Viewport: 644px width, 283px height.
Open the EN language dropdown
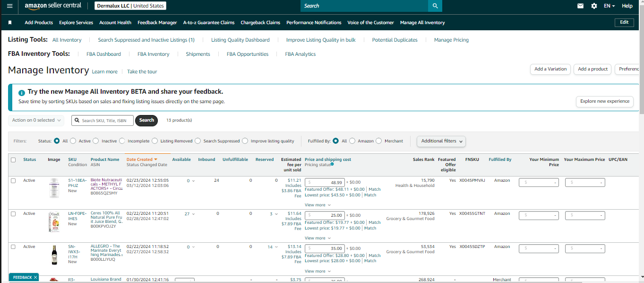tap(609, 6)
